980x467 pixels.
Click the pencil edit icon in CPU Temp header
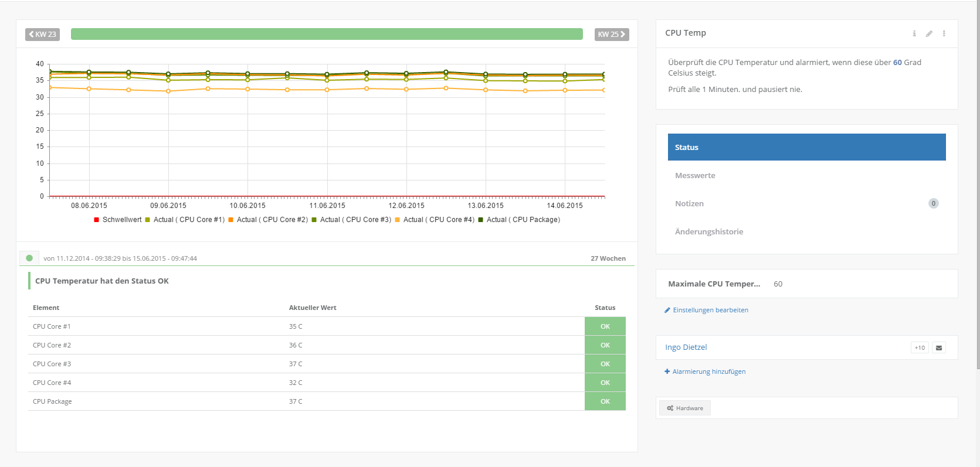point(929,33)
